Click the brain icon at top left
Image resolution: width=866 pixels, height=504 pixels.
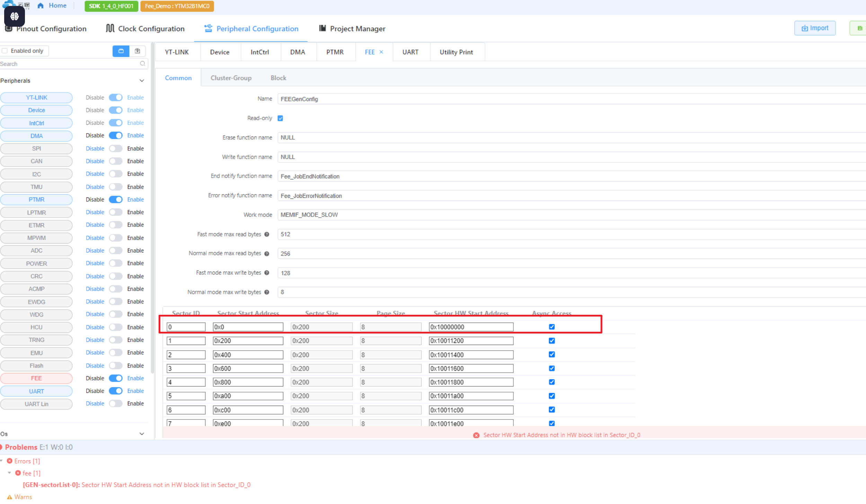(15, 16)
